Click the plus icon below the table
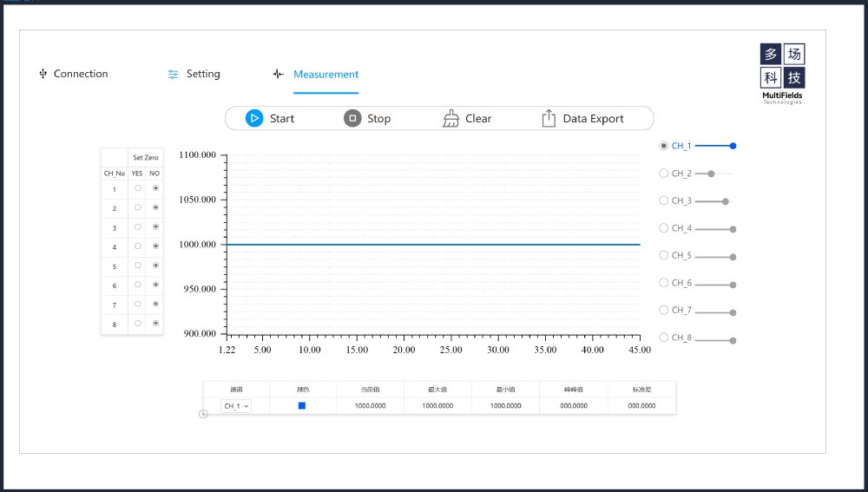 (x=204, y=414)
